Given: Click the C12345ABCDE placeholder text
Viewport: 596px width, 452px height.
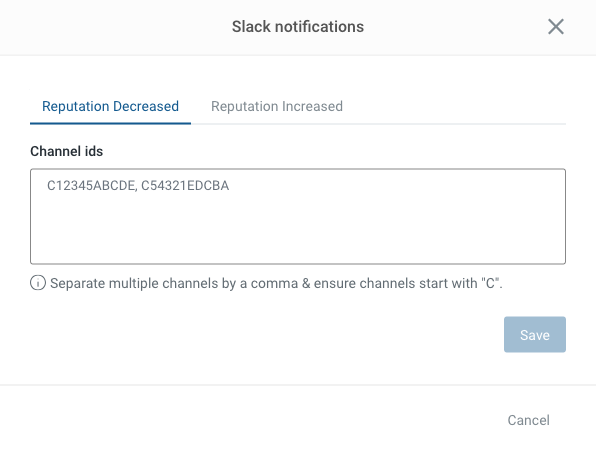Looking at the screenshot, I should tap(91, 186).
